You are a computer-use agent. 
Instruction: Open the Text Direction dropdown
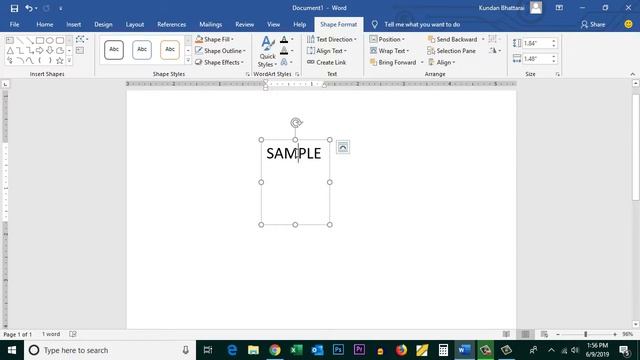332,39
